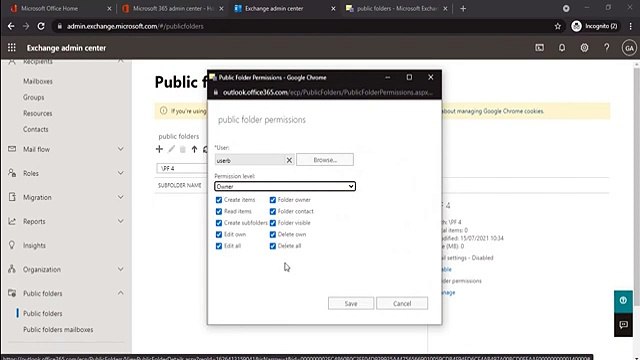Open the settings gear in header
Image resolution: width=640 pixels, height=360 pixels.
[x=584, y=48]
